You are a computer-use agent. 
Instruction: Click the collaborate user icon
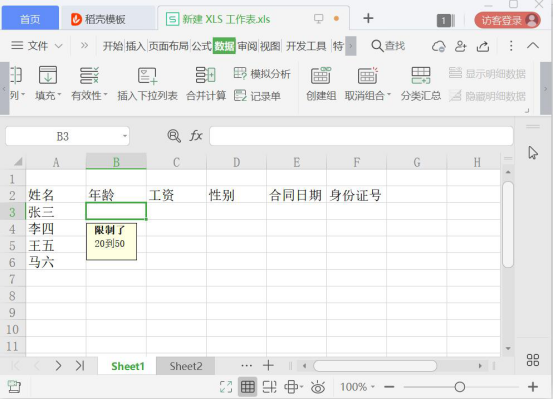click(x=460, y=46)
